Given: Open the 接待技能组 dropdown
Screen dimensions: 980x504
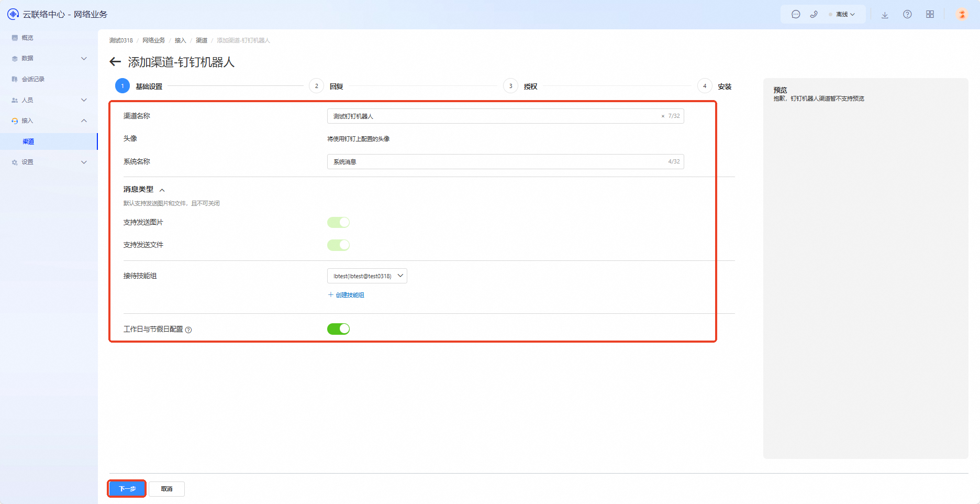Looking at the screenshot, I should pyautogui.click(x=367, y=276).
